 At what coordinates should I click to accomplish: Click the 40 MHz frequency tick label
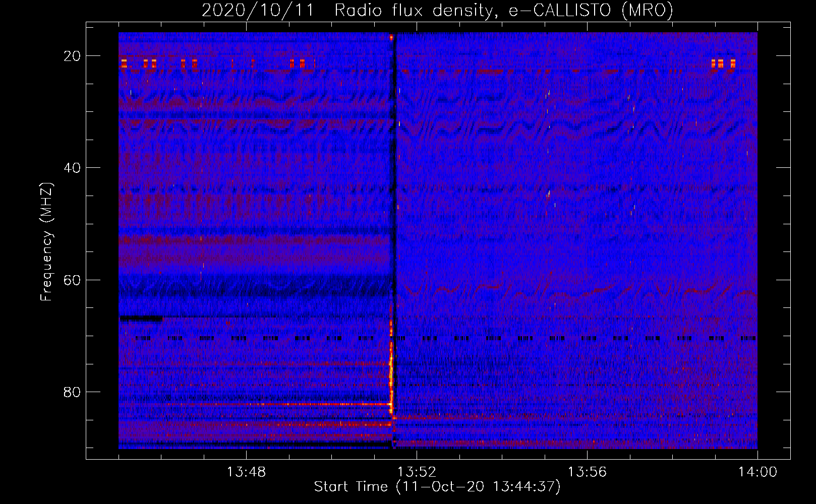point(72,168)
